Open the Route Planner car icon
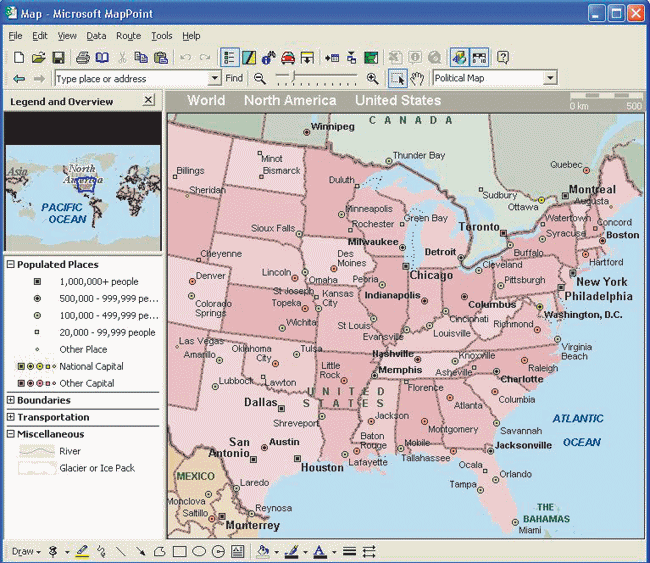Viewport: 650px width, 563px height. (x=288, y=58)
